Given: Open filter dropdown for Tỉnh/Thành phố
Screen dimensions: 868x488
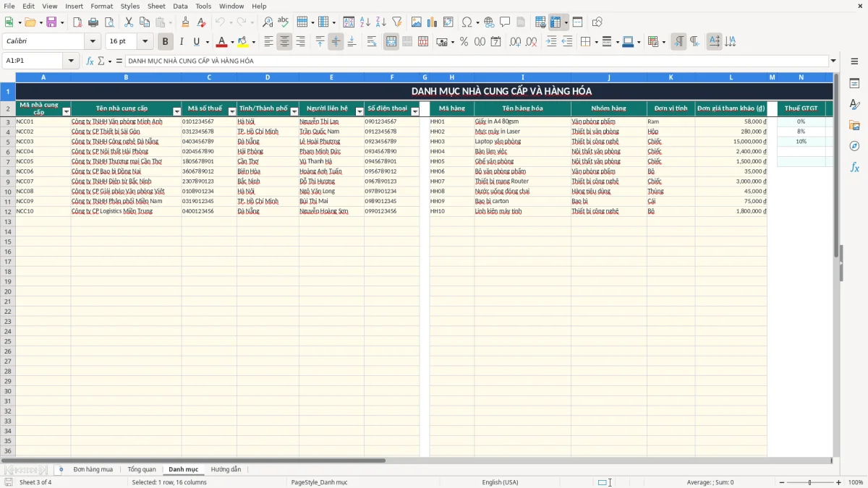Looking at the screenshot, I should point(294,111).
